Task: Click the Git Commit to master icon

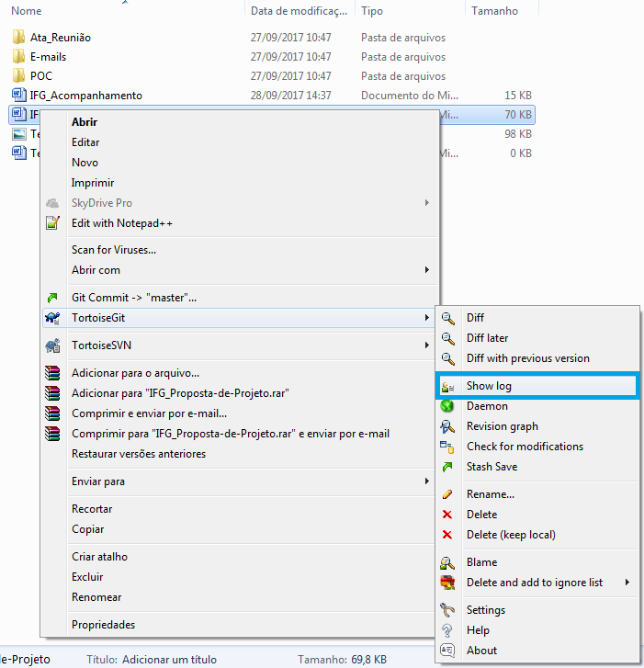Action: point(53,298)
